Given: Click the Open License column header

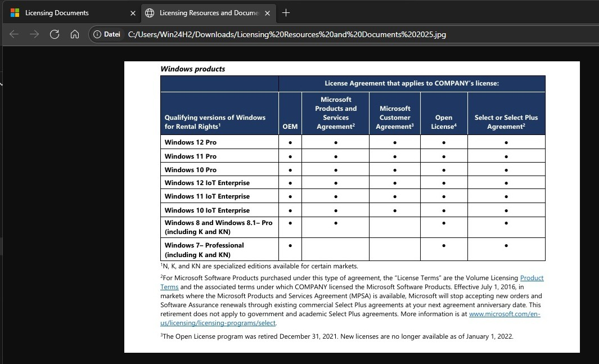Looking at the screenshot, I should (444, 122).
